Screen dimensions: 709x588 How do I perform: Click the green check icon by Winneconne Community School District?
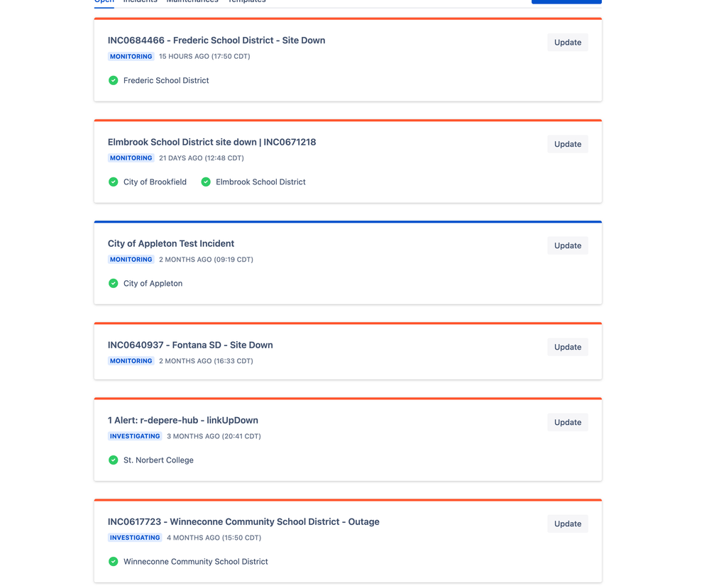[114, 562]
